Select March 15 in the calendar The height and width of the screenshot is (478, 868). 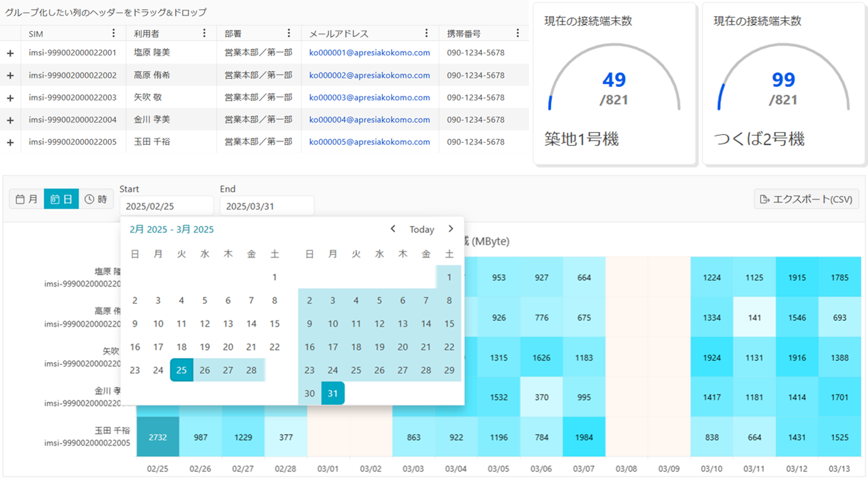pyautogui.click(x=449, y=324)
